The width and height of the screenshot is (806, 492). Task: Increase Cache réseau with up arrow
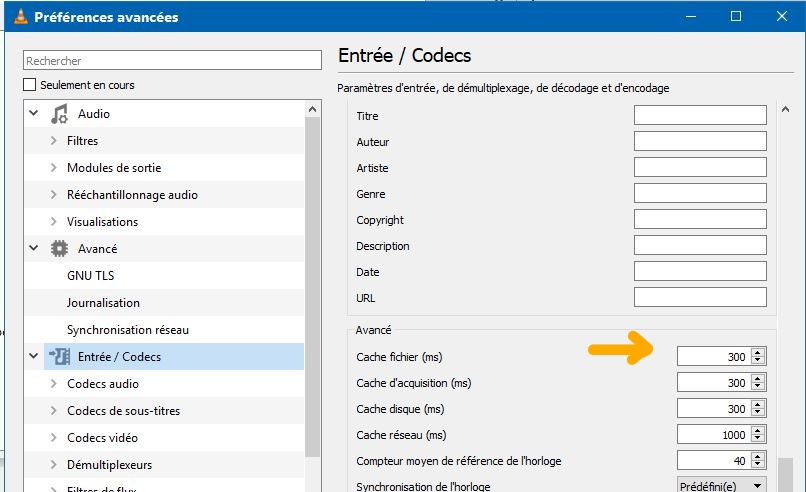(x=758, y=430)
